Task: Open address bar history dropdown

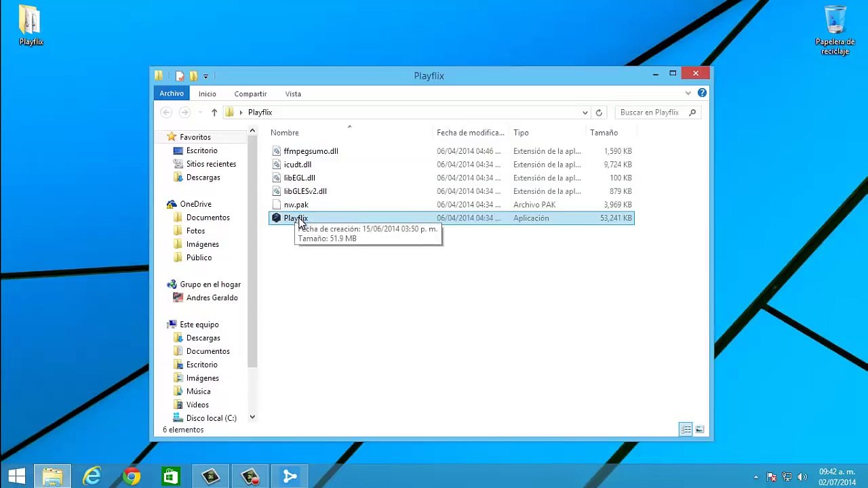Action: [x=585, y=113]
